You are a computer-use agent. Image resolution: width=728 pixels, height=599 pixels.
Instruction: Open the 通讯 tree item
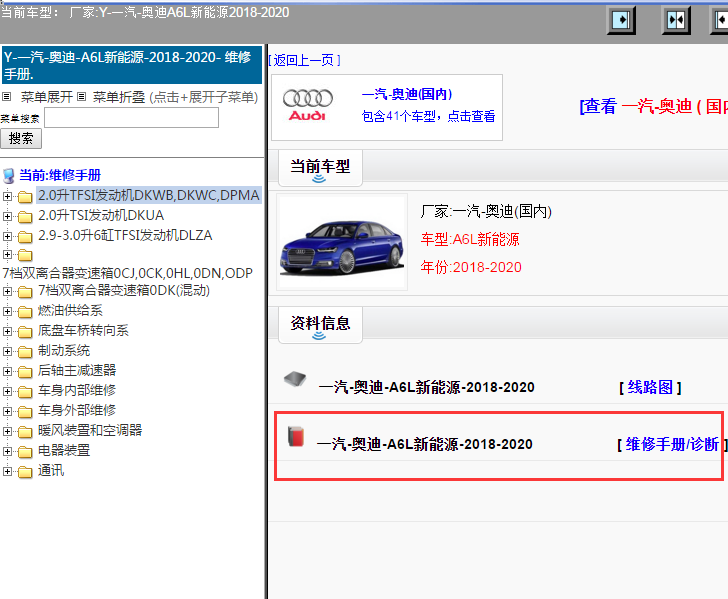coord(51,470)
